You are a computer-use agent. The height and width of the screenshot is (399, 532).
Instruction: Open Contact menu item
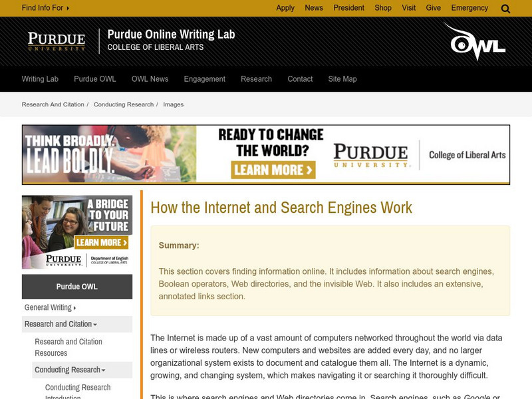[301, 79]
